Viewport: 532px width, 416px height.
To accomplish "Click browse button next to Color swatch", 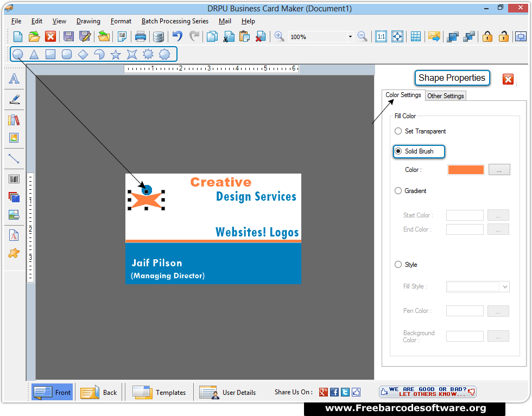I will [499, 170].
